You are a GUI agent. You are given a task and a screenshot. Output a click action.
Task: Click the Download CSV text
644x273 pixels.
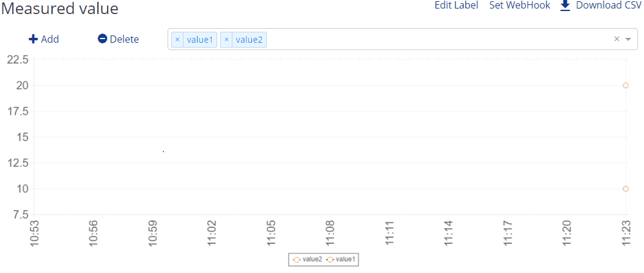pyautogui.click(x=609, y=5)
